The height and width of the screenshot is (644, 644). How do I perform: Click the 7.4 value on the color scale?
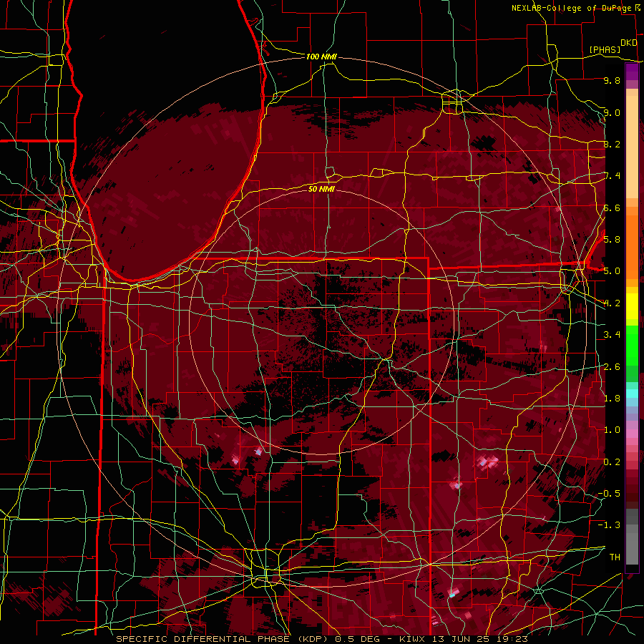point(612,176)
